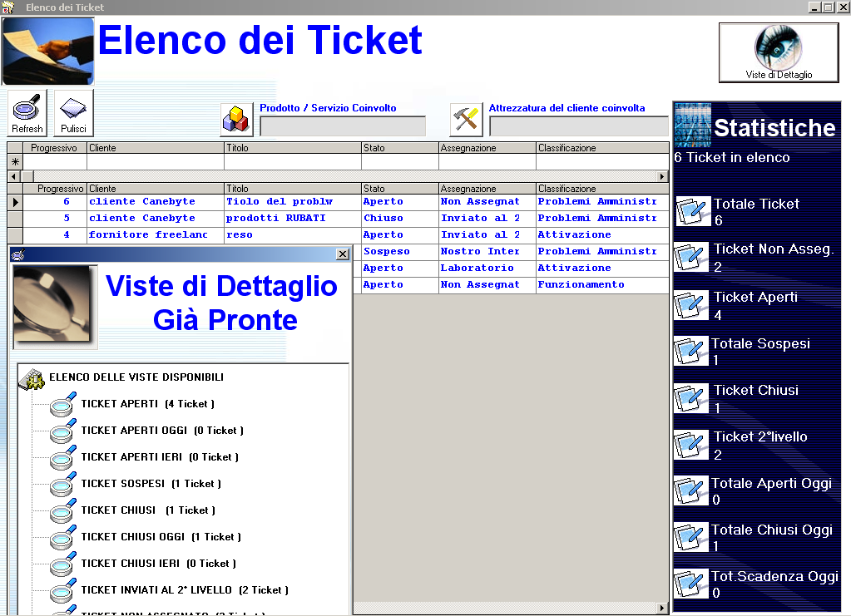Click the Prodotto / Servizio Coinvolto field
This screenshot has height=616, width=851.
tap(343, 126)
